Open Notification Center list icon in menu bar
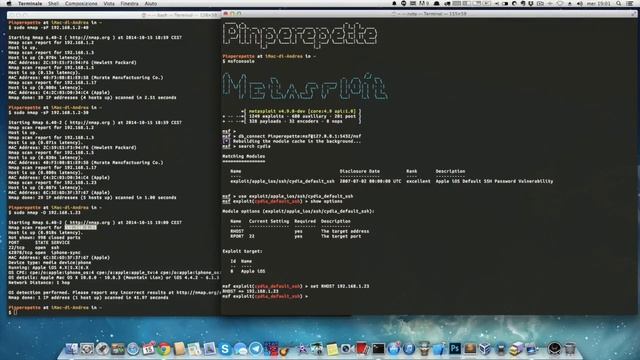 coord(630,3)
